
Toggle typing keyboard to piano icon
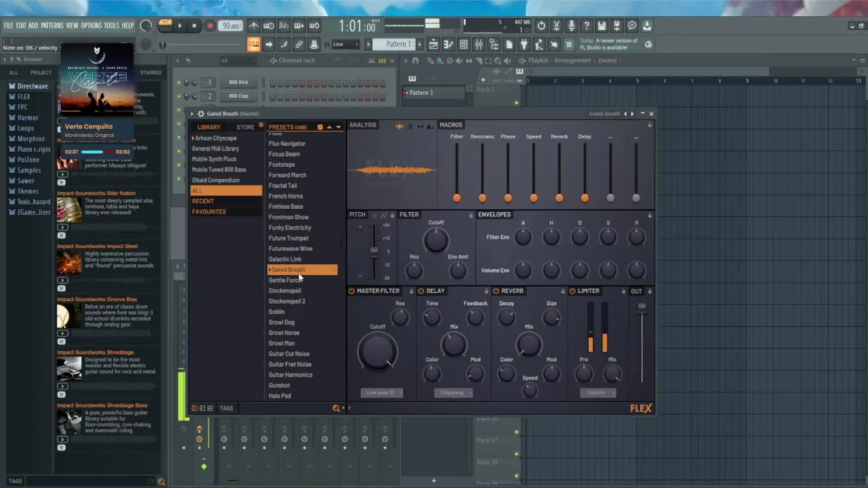pos(254,44)
